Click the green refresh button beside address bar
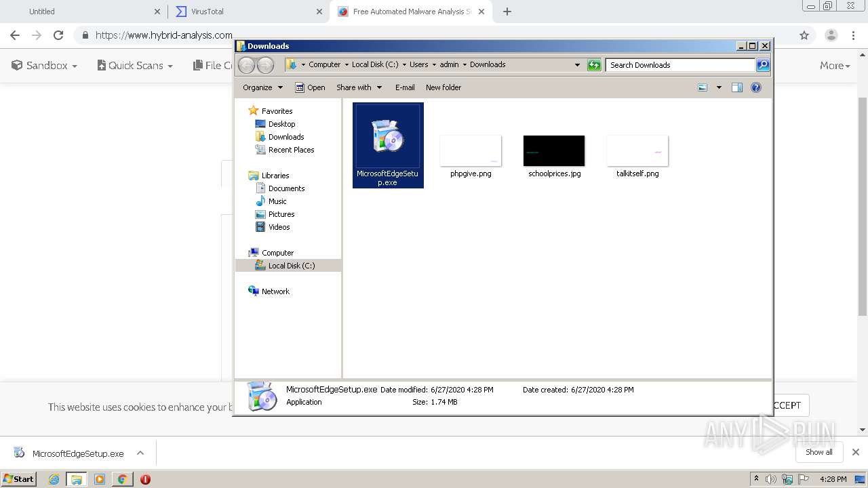This screenshot has width=868, height=488. [594, 65]
